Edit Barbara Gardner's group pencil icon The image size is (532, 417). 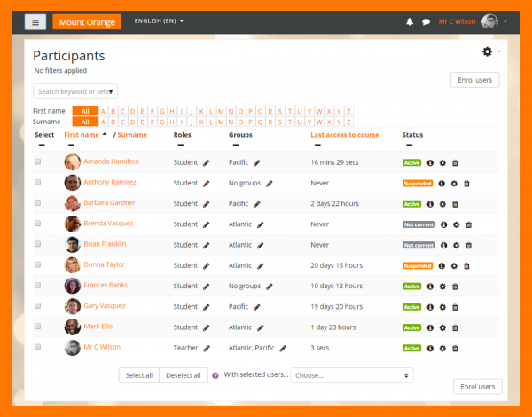point(257,204)
